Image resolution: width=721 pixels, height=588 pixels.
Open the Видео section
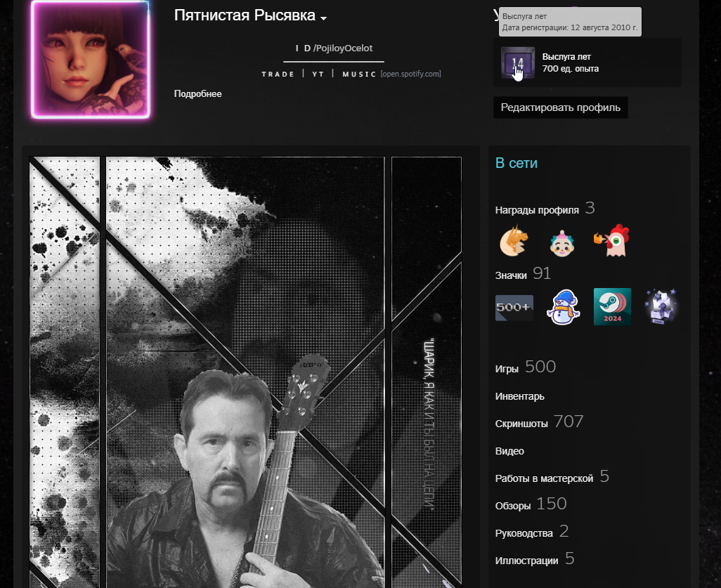509,451
